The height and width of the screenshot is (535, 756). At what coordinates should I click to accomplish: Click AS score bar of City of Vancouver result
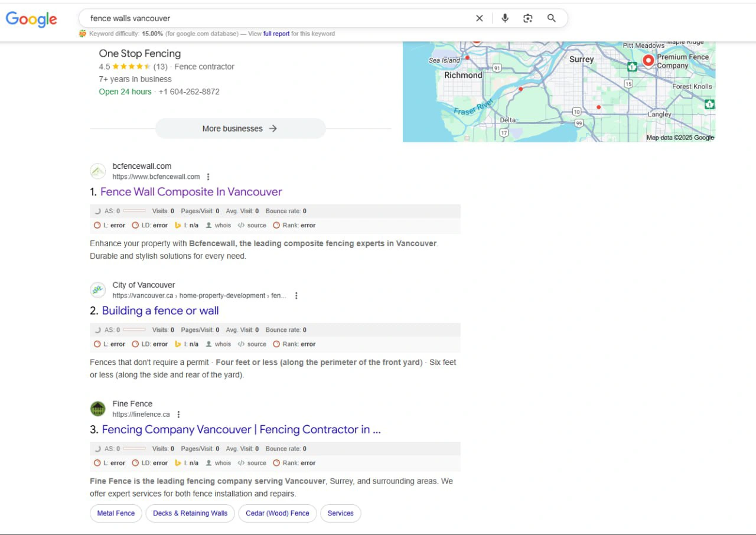tap(134, 330)
